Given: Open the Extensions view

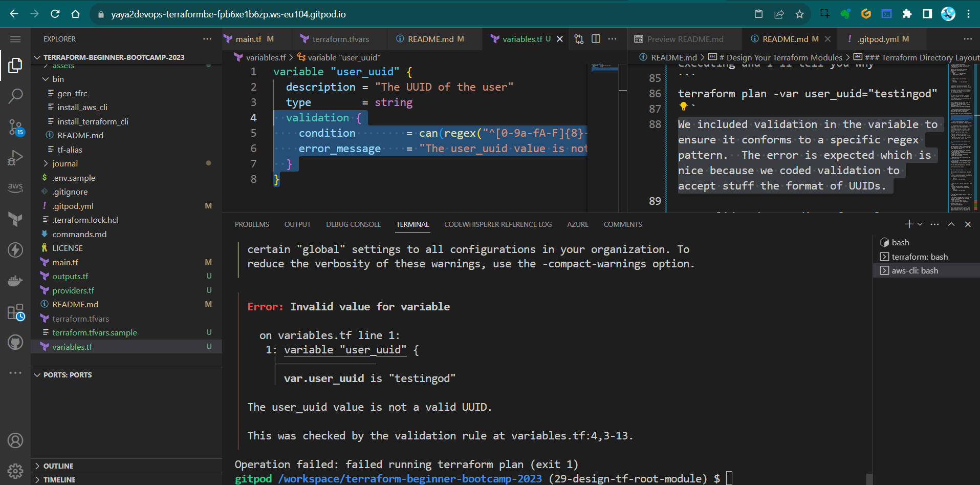Looking at the screenshot, I should pyautogui.click(x=15, y=311).
